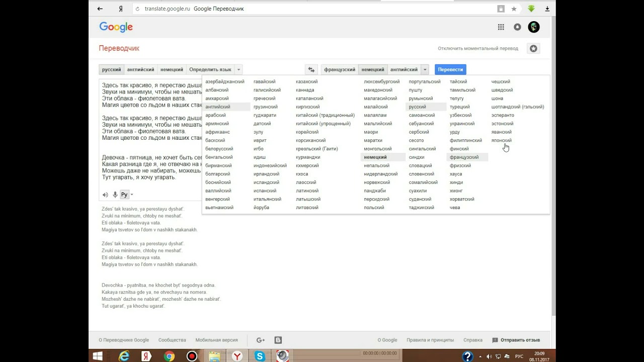
Task: Choose японский from language list
Action: point(502,140)
